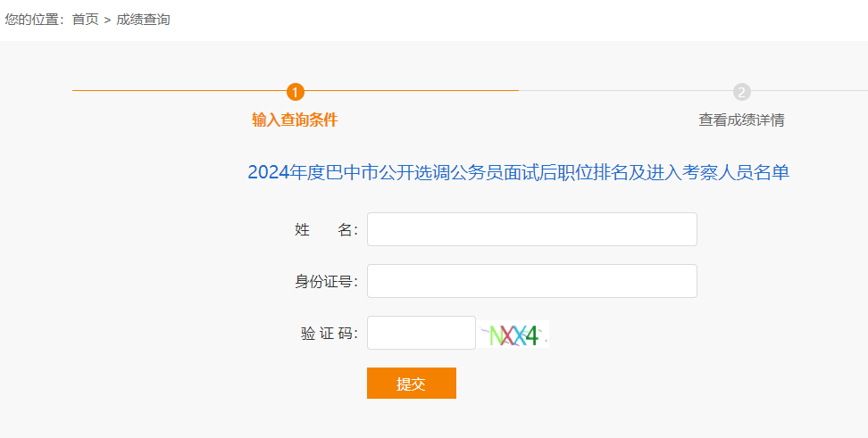Refresh the captcha verification image
The height and width of the screenshot is (438, 868).
513,335
